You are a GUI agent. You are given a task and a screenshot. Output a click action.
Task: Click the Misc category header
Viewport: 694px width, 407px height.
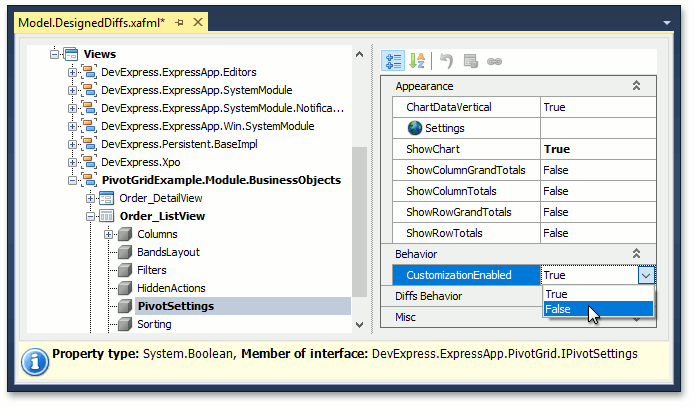tap(405, 317)
